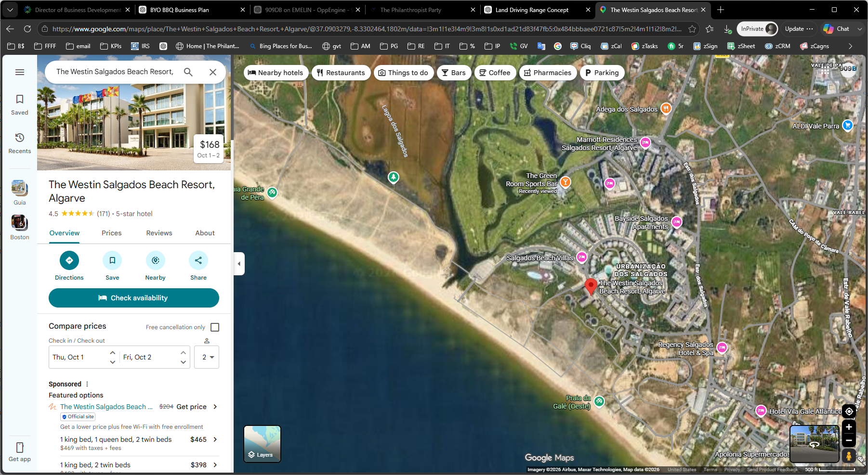Click the Directions icon button
868x475 pixels.
[69, 260]
